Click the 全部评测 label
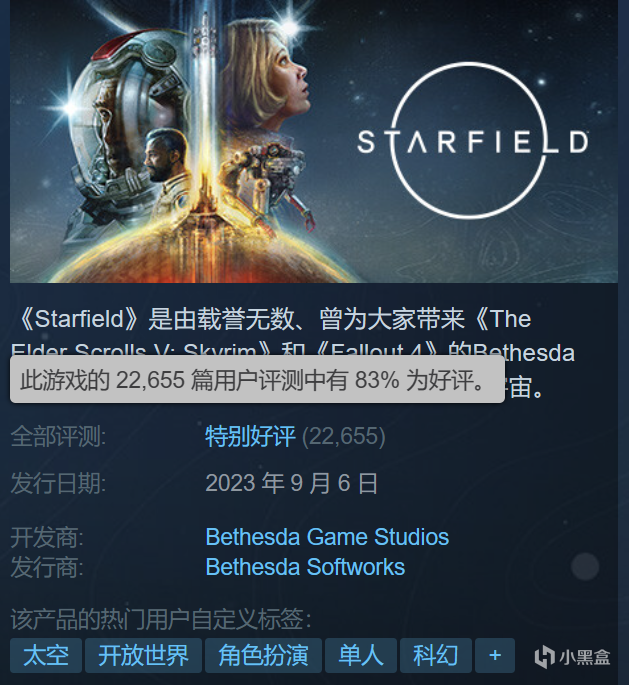Screen dimensions: 629x685 pyautogui.click(x=58, y=436)
